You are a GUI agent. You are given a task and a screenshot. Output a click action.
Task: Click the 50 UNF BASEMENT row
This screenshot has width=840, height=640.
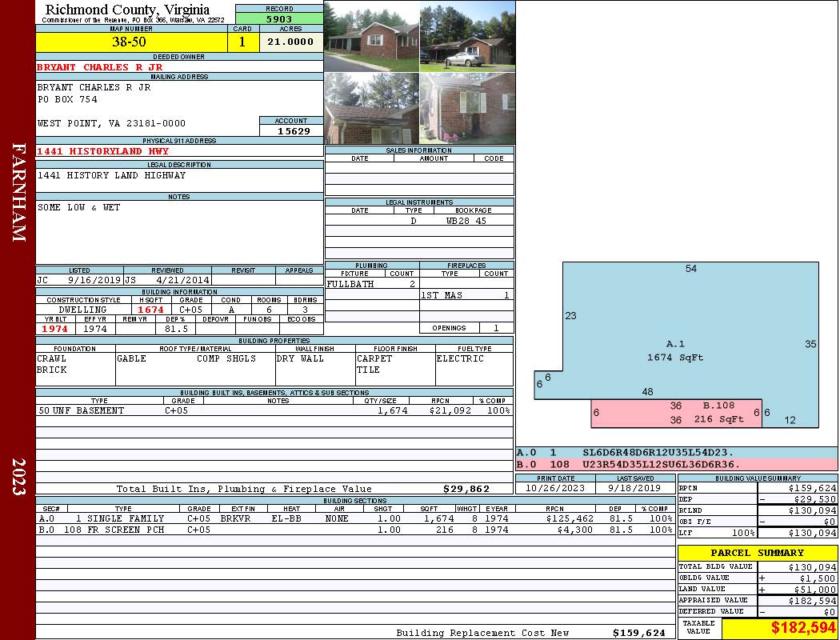click(x=274, y=410)
